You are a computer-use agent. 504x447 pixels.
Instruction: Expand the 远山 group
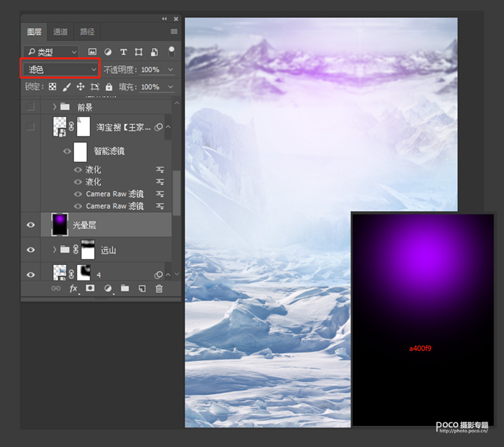[x=55, y=250]
